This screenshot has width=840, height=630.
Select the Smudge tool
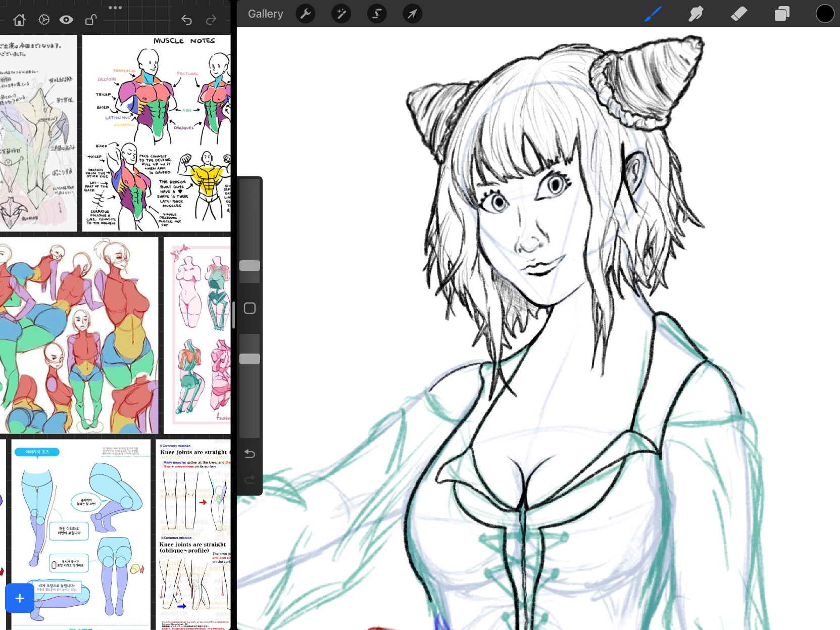click(x=696, y=14)
